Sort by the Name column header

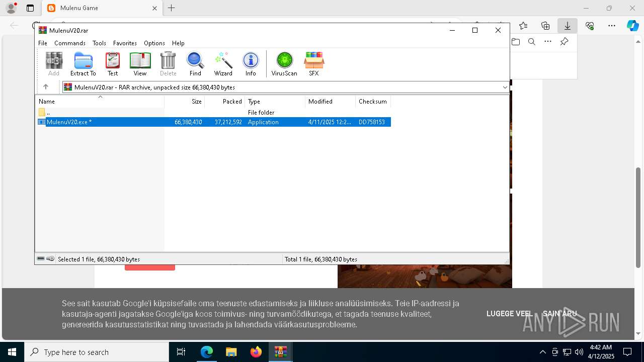(x=100, y=101)
